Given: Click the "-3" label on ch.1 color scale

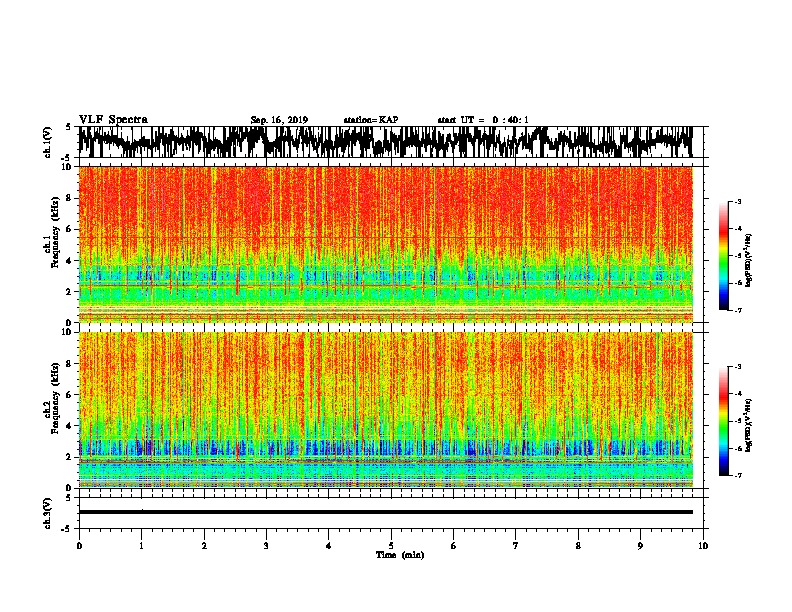Looking at the screenshot, I should [x=737, y=201].
